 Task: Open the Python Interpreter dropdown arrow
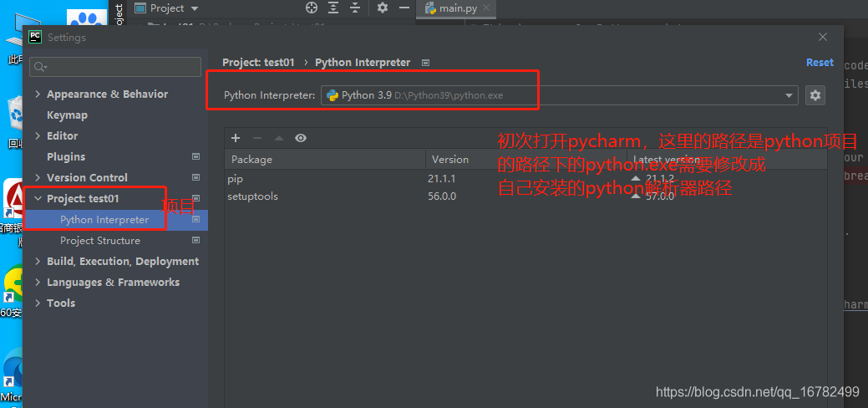coord(789,96)
